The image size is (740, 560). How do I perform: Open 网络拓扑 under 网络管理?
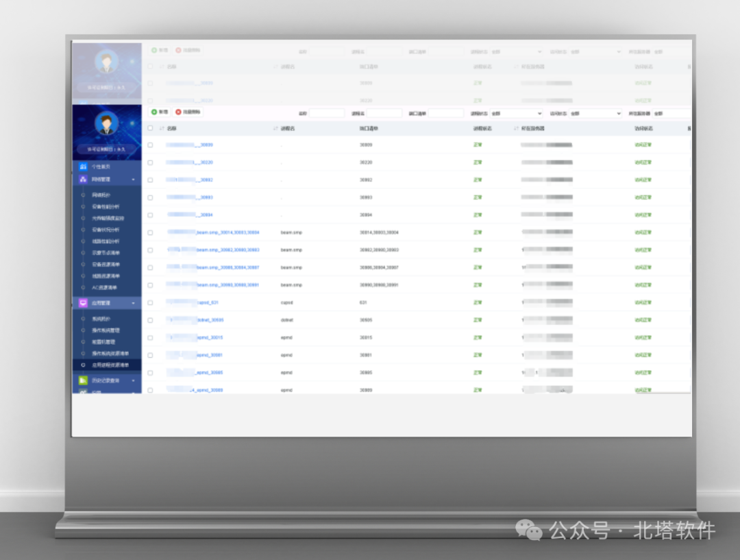101,195
